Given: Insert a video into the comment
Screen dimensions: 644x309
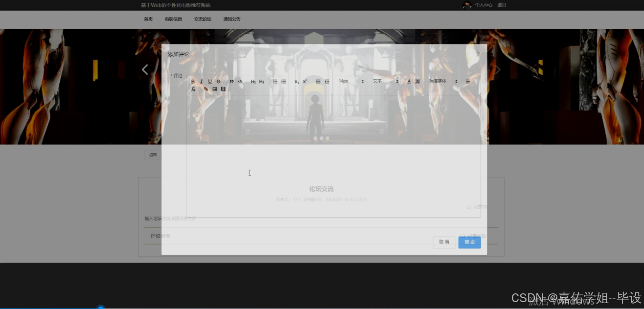Looking at the screenshot, I should (223, 89).
